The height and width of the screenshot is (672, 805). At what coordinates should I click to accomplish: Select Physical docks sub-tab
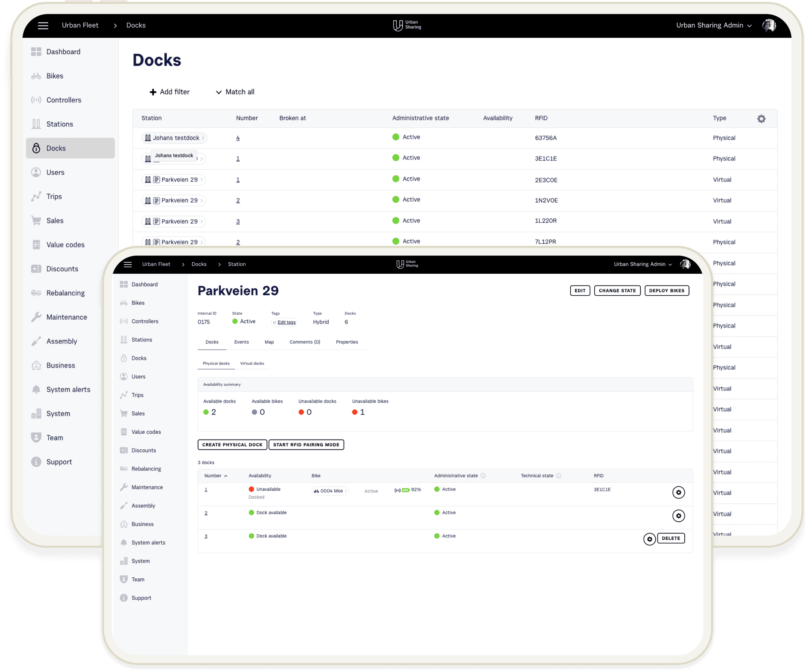coord(216,363)
